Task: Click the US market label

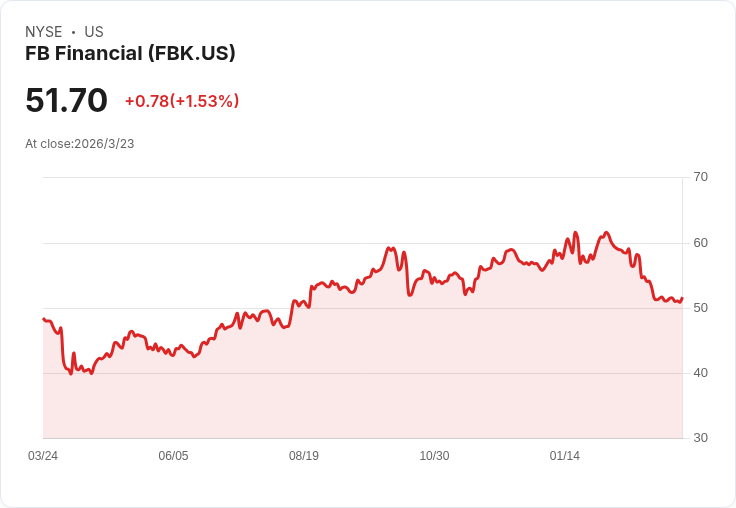Action: pyautogui.click(x=94, y=32)
